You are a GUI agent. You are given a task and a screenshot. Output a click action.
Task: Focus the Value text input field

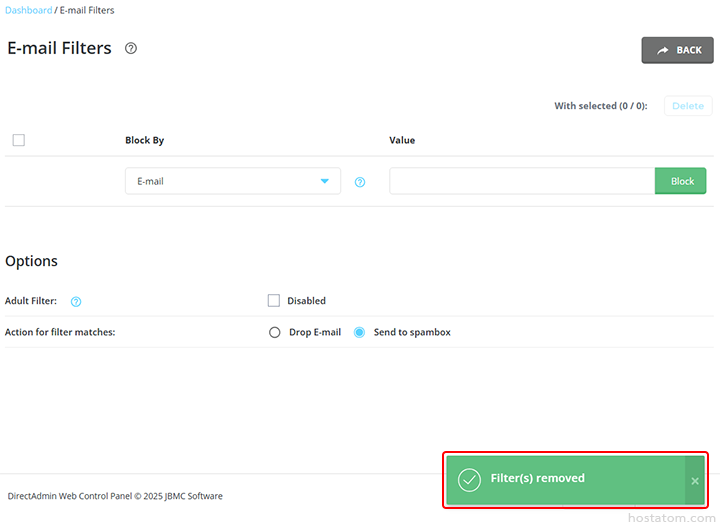point(521,181)
